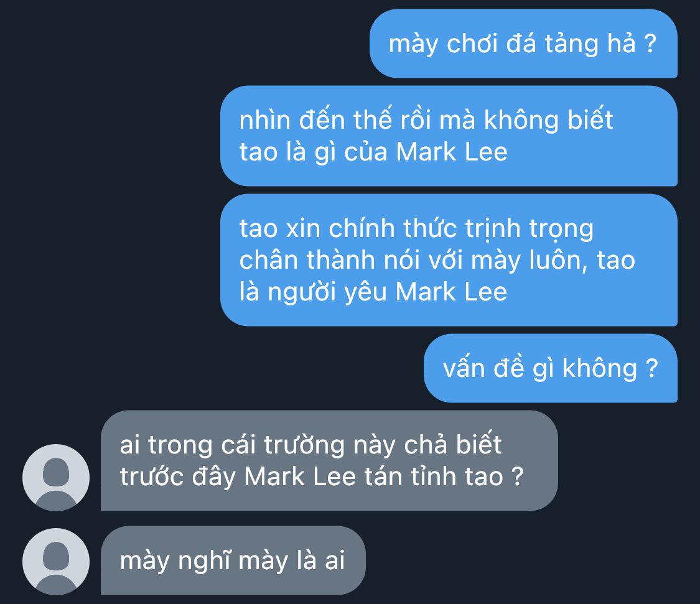Open the avatar beside 'ai trong cái trường' message
This screenshot has width=700, height=604.
[x=56, y=478]
